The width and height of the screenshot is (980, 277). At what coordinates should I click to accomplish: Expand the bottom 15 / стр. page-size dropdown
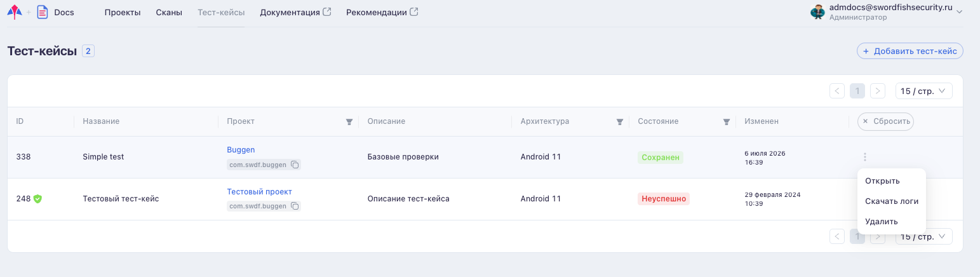(924, 236)
